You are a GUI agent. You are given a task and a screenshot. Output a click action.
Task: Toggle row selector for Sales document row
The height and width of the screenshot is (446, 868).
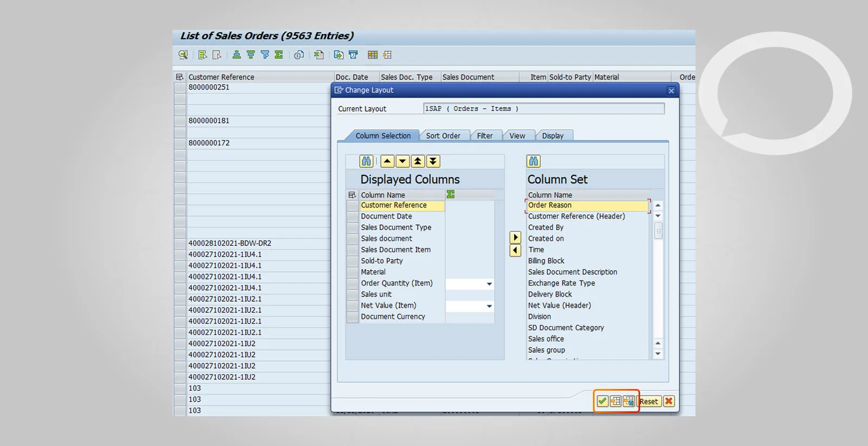click(353, 239)
